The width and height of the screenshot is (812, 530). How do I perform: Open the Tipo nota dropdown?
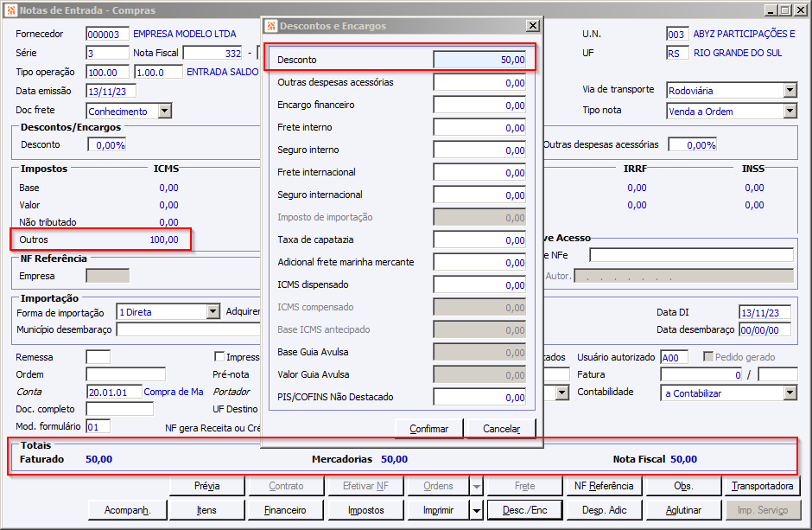790,111
